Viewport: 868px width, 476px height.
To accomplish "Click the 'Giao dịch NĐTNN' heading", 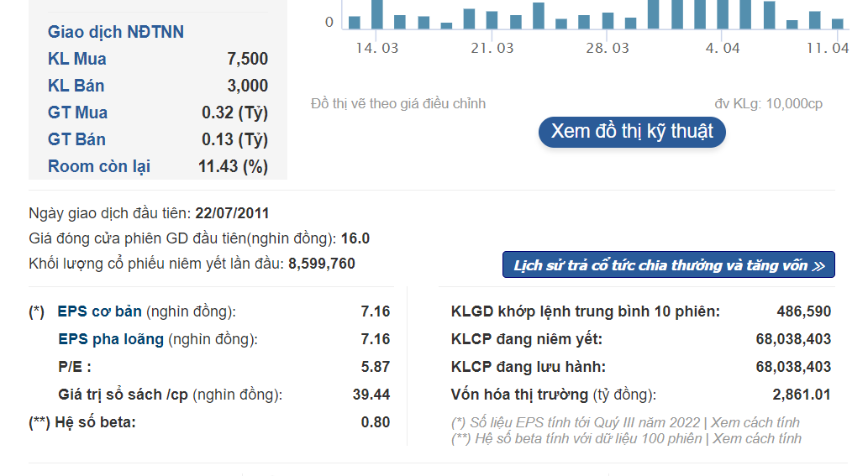I will 116,32.
